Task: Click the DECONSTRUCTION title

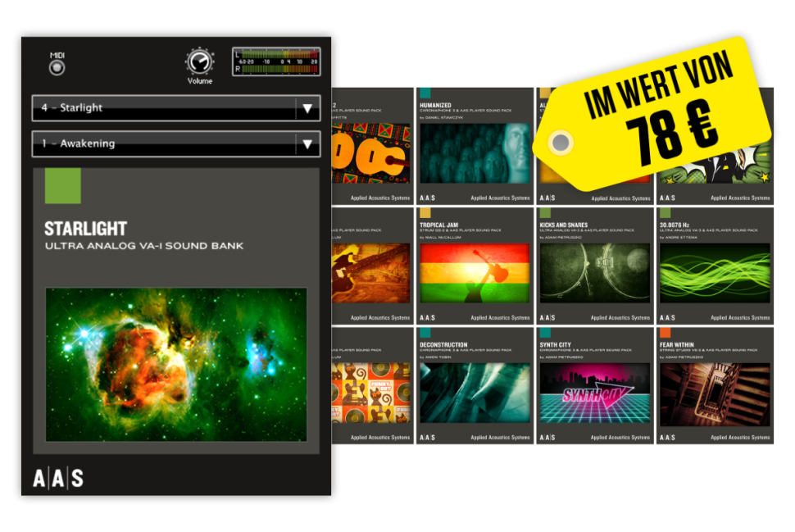Action: (x=443, y=344)
